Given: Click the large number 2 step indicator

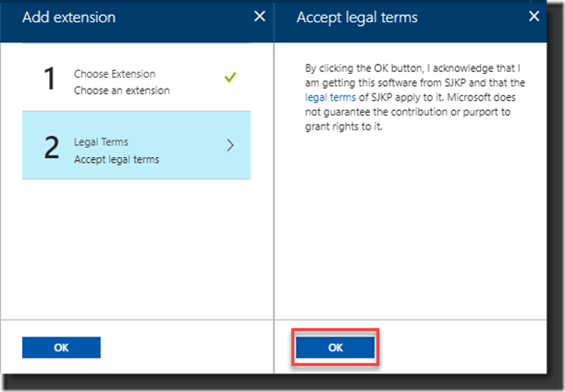Looking at the screenshot, I should [52, 147].
